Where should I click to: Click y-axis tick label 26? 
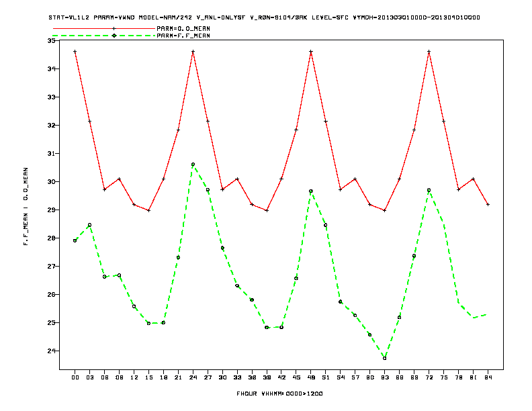tap(51, 294)
